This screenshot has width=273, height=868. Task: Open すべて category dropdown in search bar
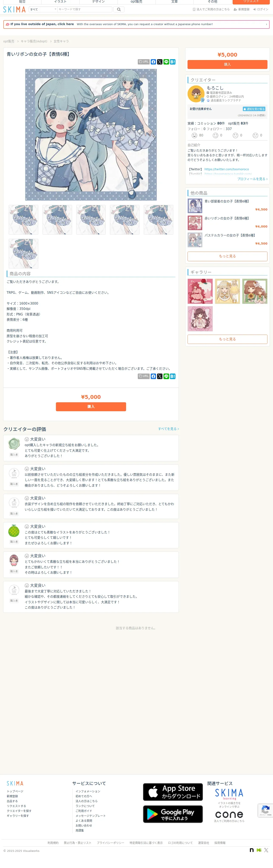tap(43, 9)
